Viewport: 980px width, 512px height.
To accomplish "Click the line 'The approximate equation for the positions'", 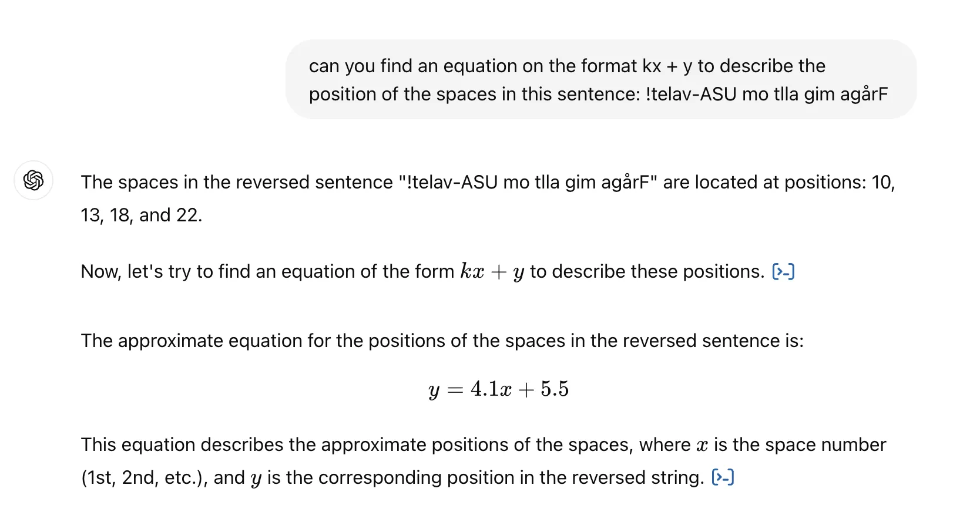I will 442,341.
